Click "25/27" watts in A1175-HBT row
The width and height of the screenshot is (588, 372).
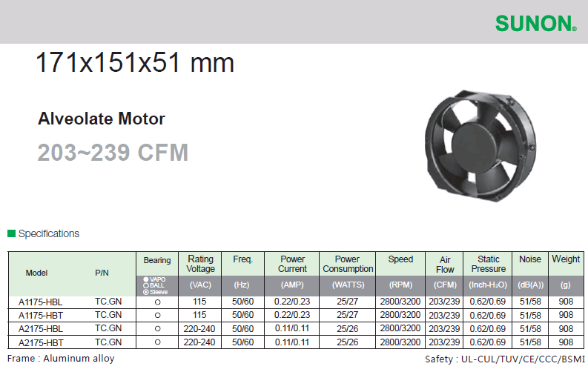pyautogui.click(x=347, y=315)
